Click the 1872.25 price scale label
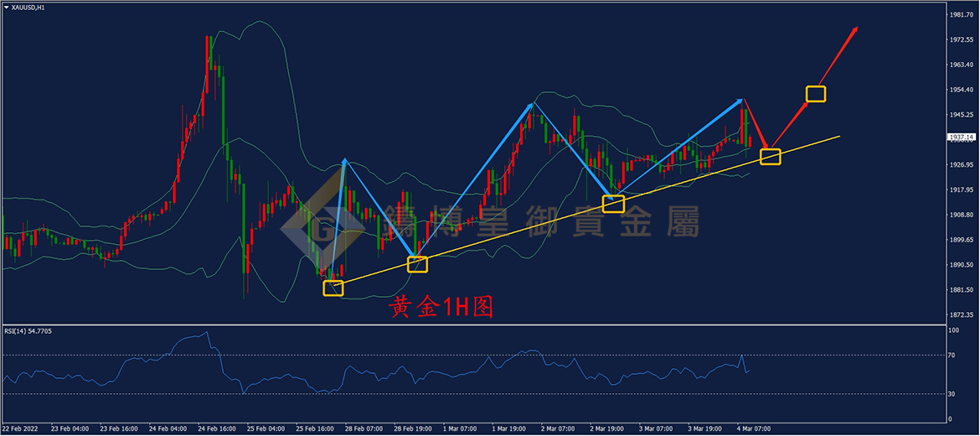Image resolution: width=980 pixels, height=436 pixels. [962, 314]
